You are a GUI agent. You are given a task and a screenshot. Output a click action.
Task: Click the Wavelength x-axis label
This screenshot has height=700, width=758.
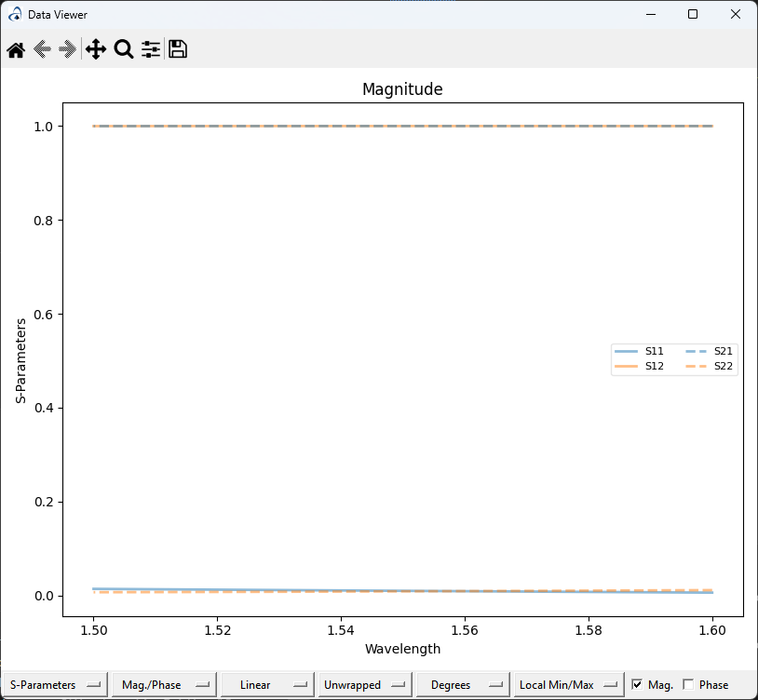(x=402, y=649)
